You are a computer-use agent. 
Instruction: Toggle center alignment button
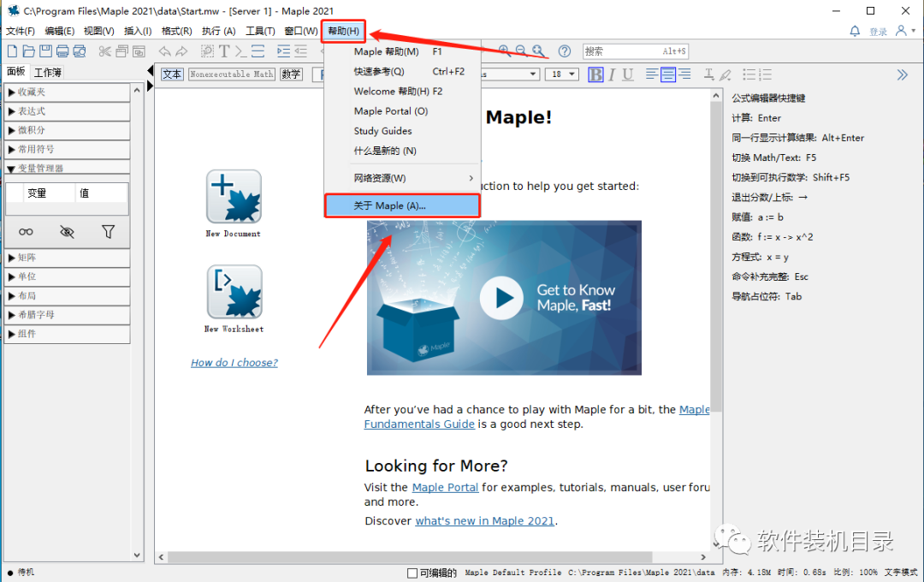click(668, 74)
